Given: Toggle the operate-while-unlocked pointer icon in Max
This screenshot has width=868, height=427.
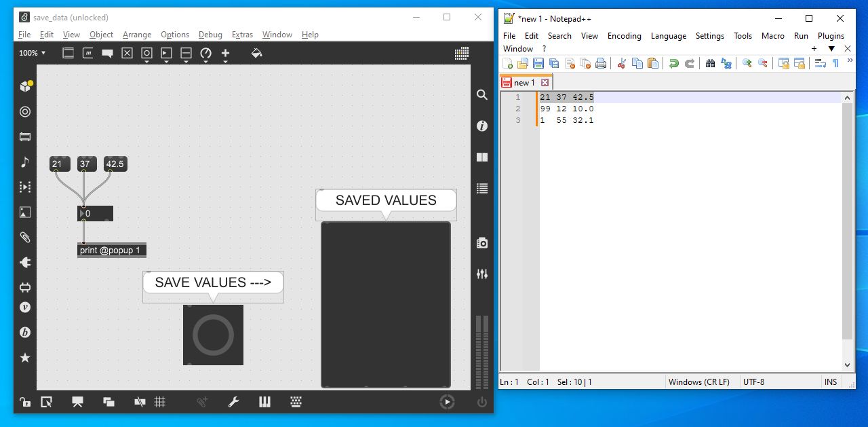Looking at the screenshot, I should 46,402.
